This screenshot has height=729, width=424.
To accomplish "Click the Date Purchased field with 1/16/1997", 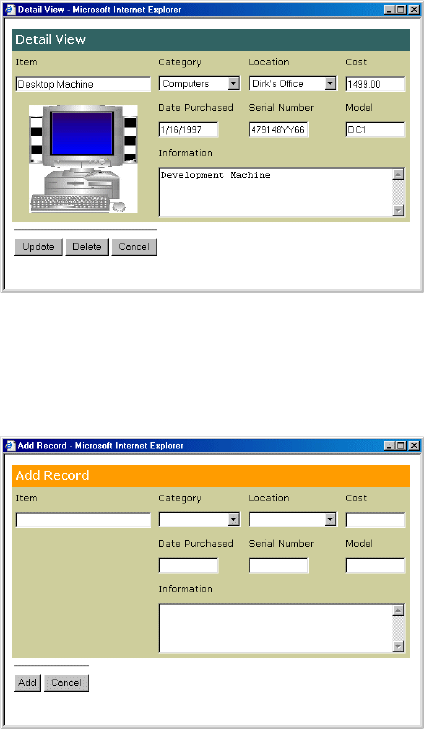I will tap(188, 130).
